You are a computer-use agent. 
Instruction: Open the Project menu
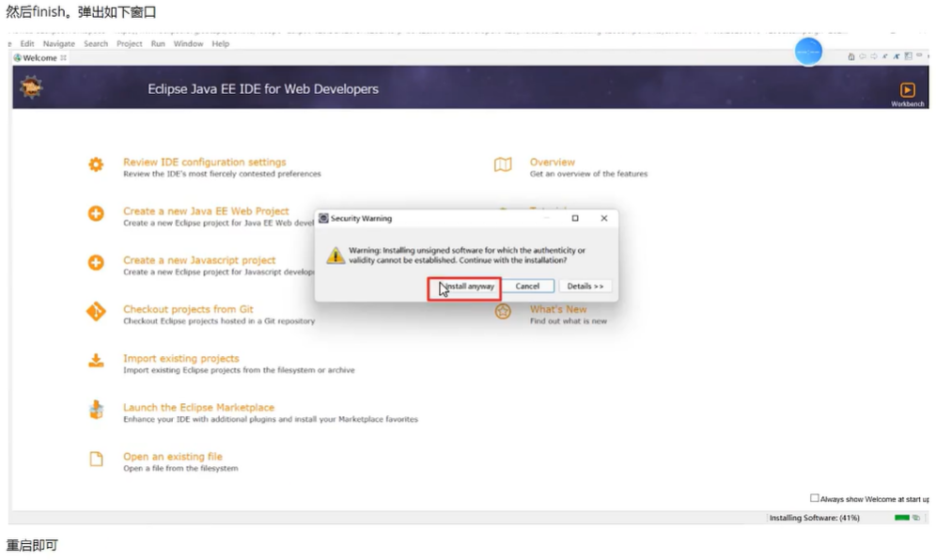click(x=129, y=43)
